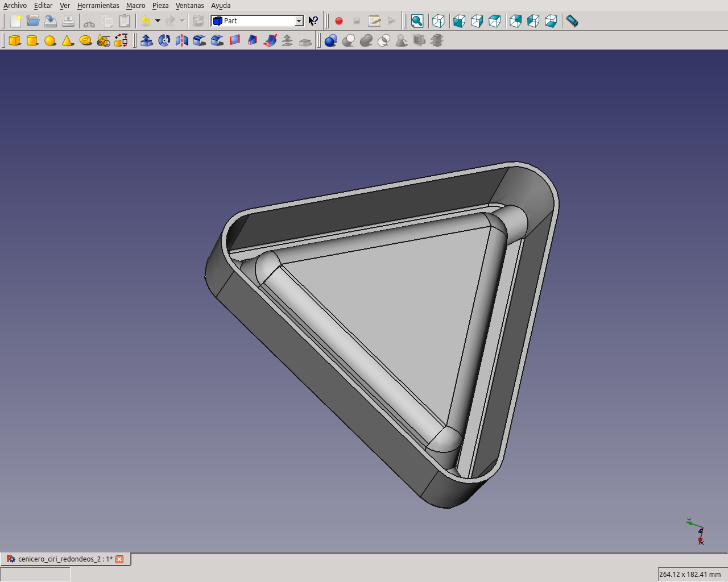
Task: Click the boolean operation blue spheres icon
Action: click(331, 40)
